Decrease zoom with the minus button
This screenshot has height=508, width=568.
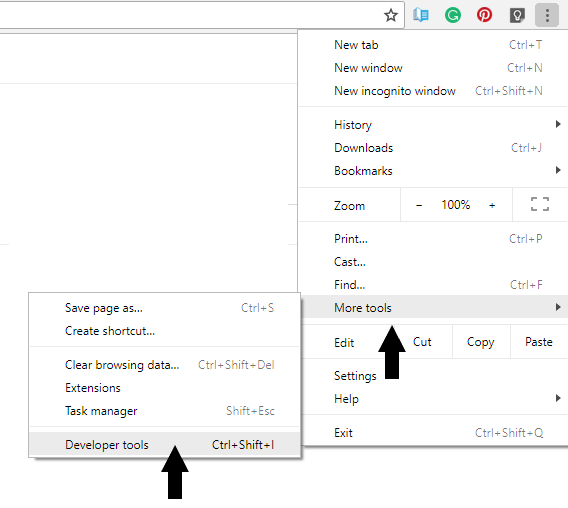click(419, 205)
